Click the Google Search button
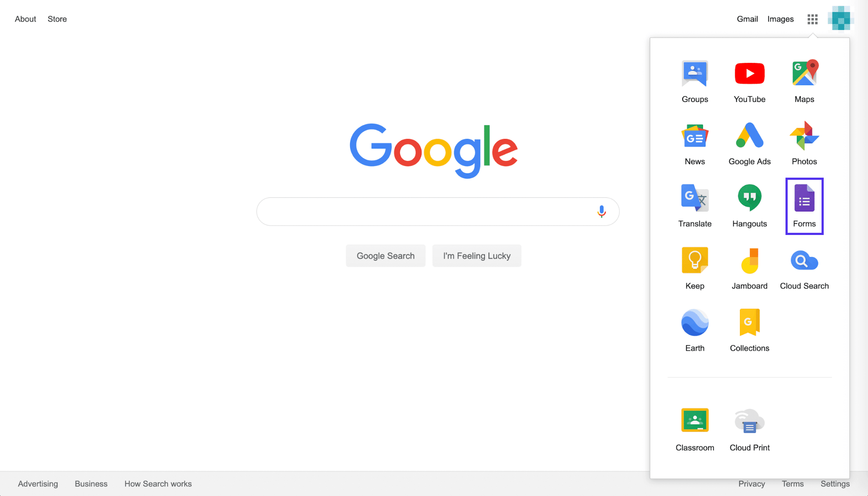868x496 pixels. tap(386, 256)
